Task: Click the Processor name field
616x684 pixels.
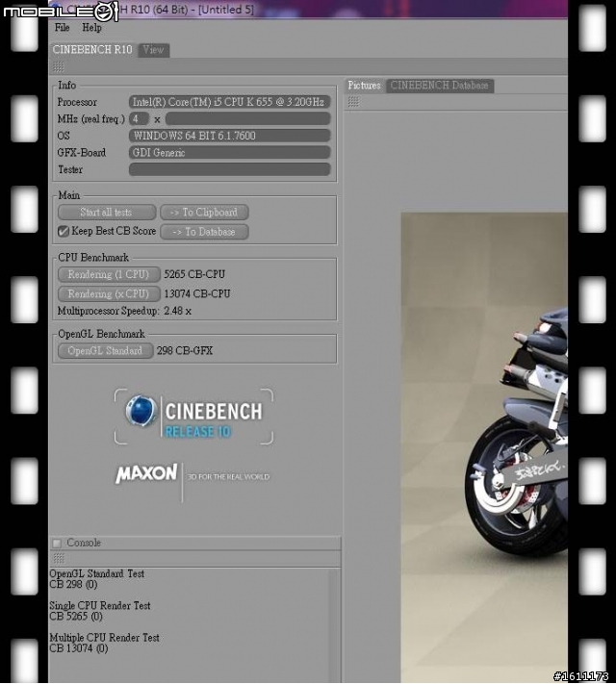Action: tap(230, 102)
